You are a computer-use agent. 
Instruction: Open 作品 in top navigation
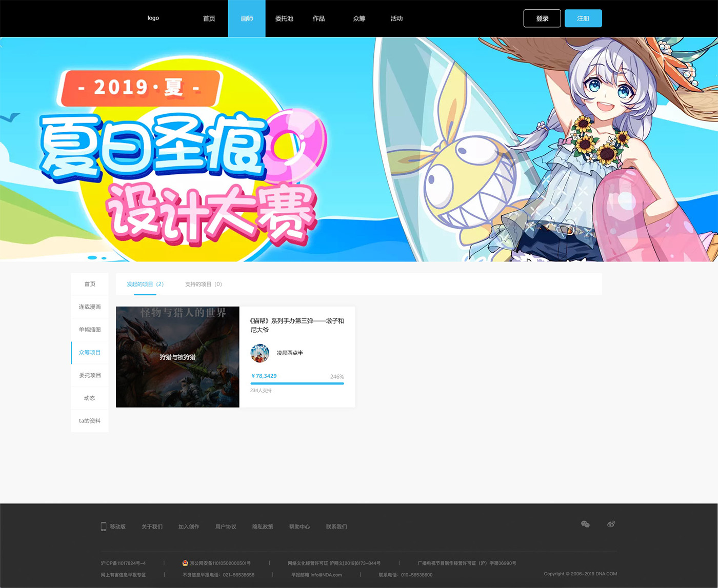[318, 18]
